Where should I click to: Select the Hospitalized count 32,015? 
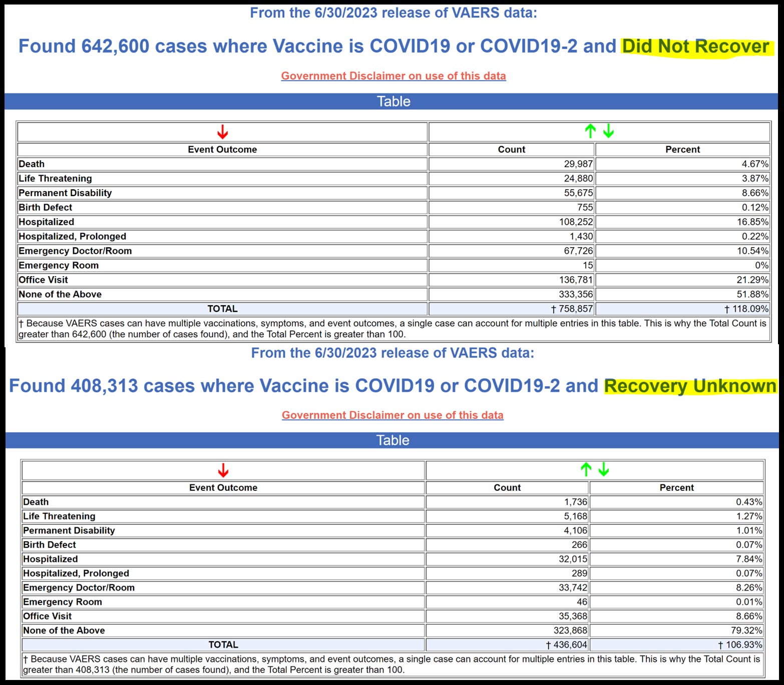tap(573, 559)
